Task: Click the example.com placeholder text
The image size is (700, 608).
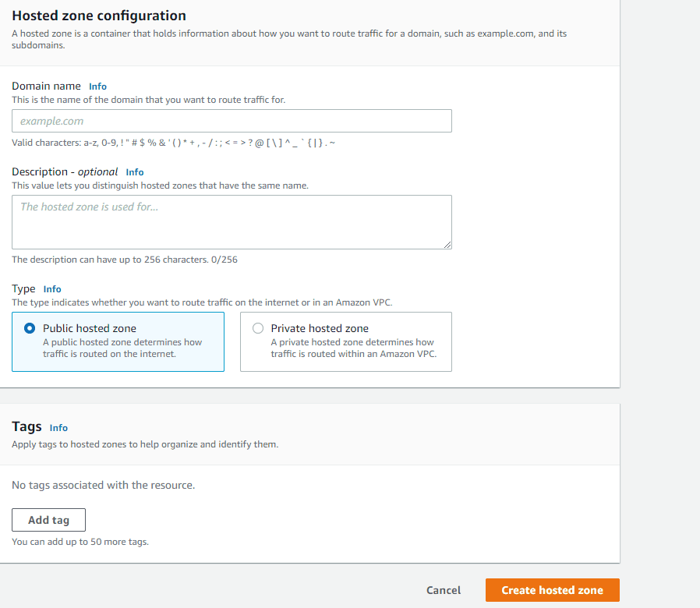Action: pos(51,121)
